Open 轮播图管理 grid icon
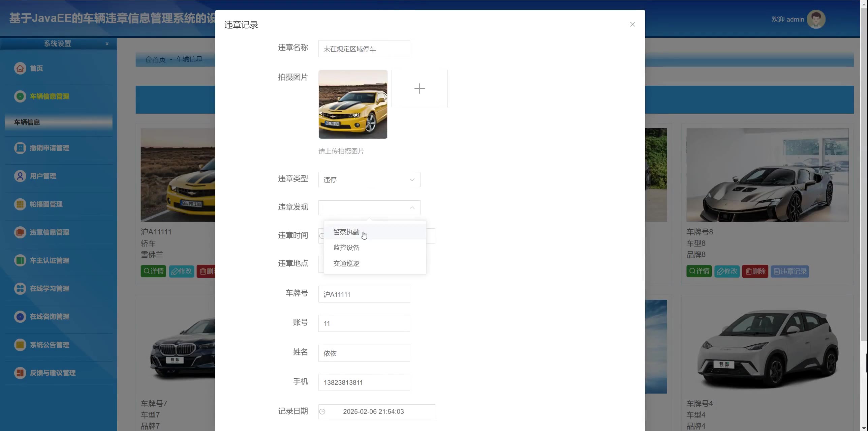The height and width of the screenshot is (431, 868). [x=20, y=204]
